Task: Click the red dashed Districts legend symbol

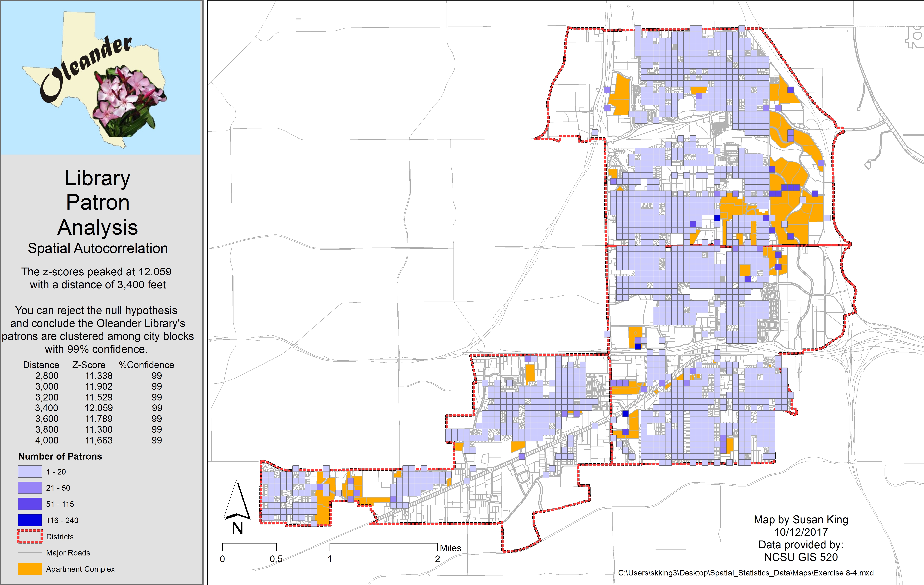Action: (x=30, y=536)
